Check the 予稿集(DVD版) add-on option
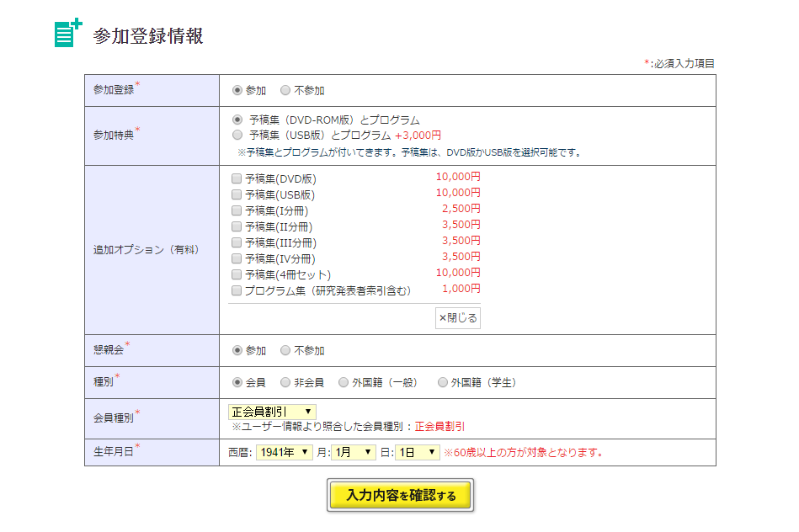Viewport: 799px width, 532px height. click(x=237, y=178)
